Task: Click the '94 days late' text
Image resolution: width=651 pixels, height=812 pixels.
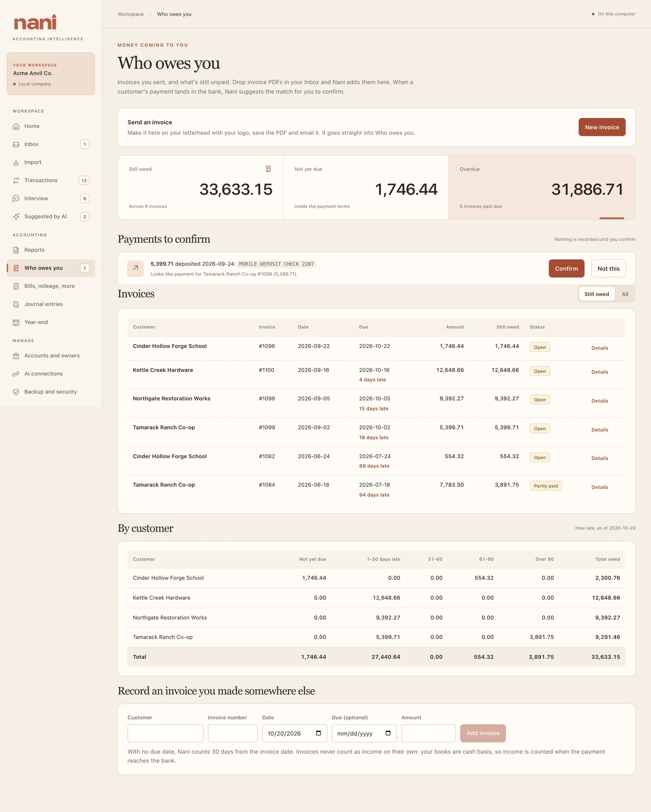Action: [x=374, y=495]
